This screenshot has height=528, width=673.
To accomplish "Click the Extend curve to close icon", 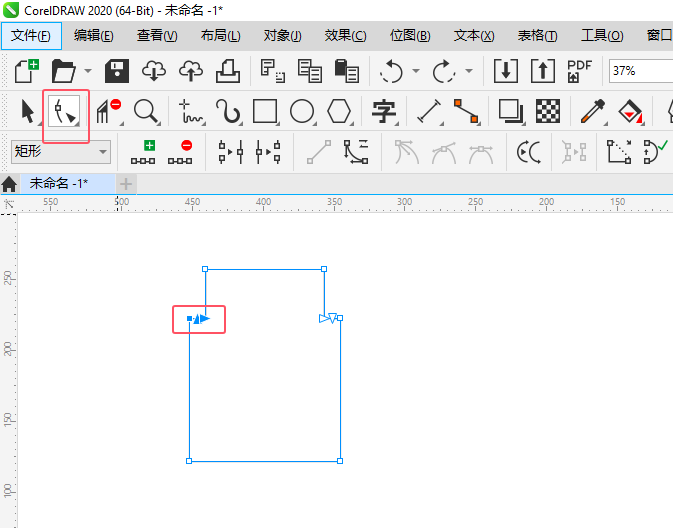I will [x=618, y=152].
